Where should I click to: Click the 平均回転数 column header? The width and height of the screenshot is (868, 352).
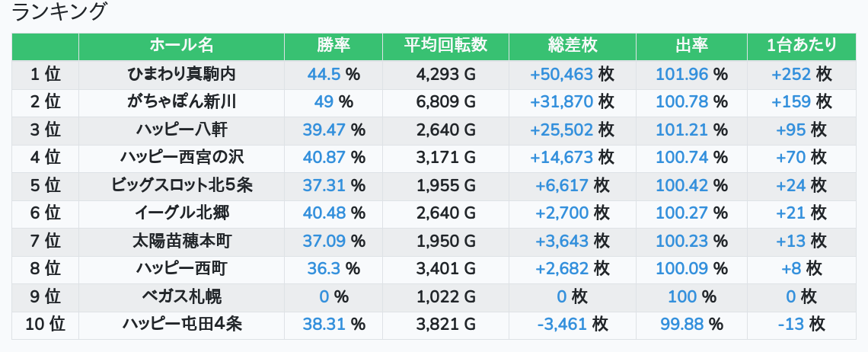click(x=445, y=46)
